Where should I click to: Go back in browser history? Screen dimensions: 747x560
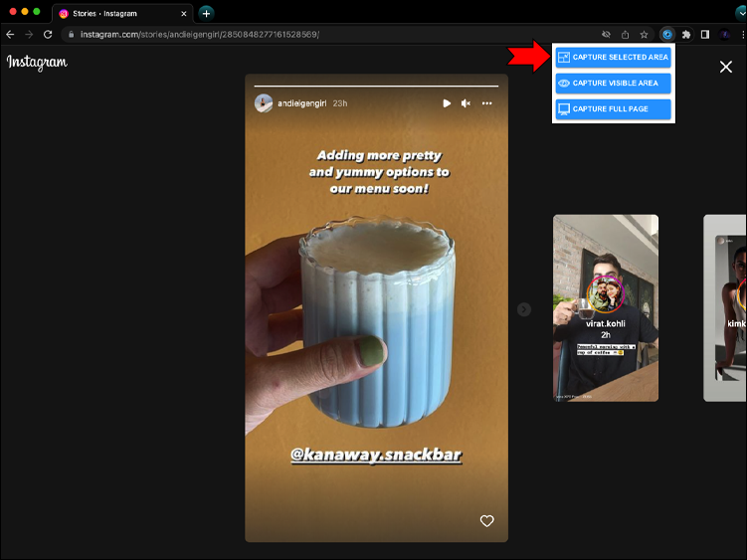(10, 34)
